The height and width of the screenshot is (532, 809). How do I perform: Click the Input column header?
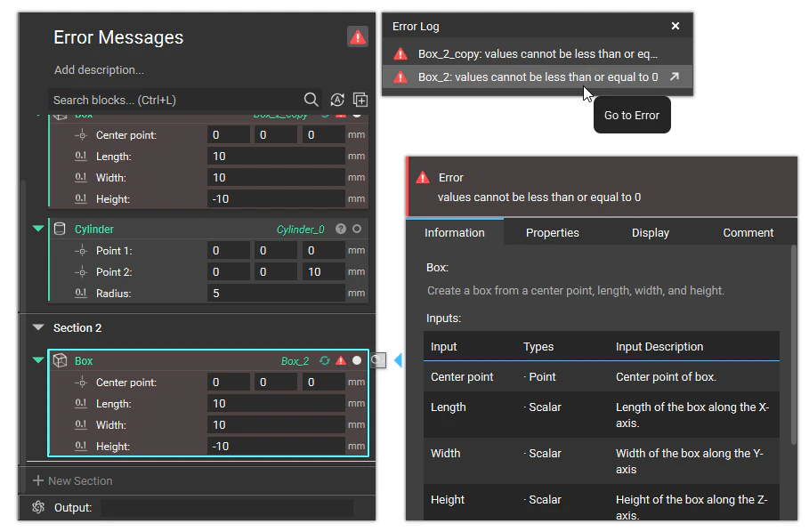tap(444, 346)
